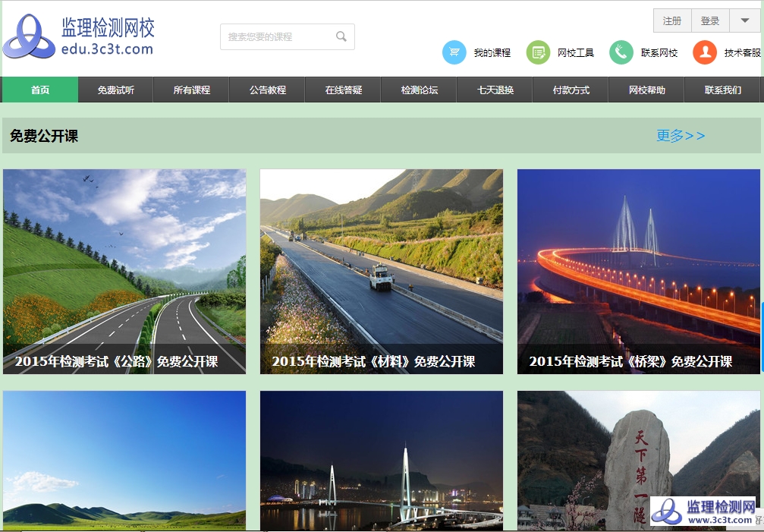Expand the dropdown arrow beside 登录
Viewport: 764px width, 532px height.
coord(744,20)
